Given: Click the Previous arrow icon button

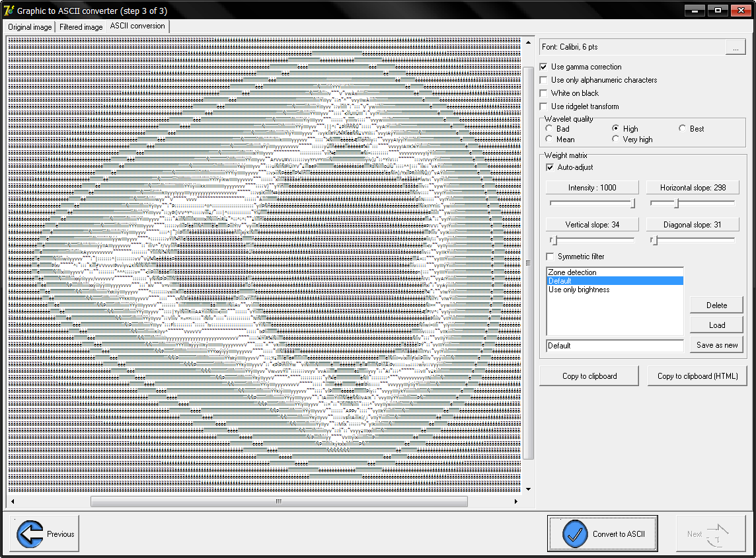Looking at the screenshot, I should [x=30, y=534].
